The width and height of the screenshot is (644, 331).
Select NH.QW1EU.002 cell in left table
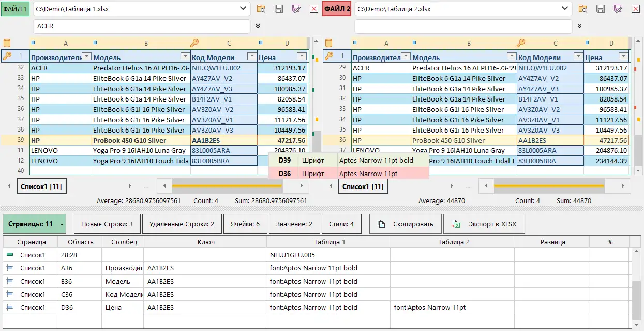(224, 68)
